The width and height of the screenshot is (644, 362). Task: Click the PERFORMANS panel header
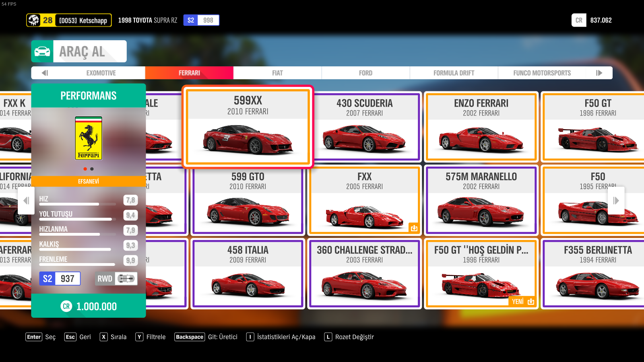pos(89,95)
